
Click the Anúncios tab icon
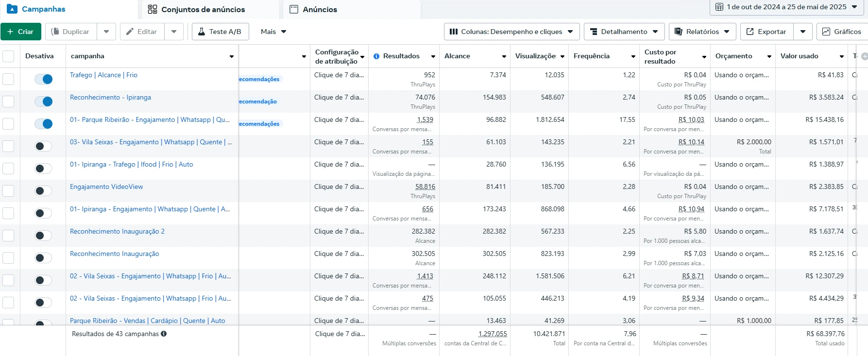click(x=293, y=9)
